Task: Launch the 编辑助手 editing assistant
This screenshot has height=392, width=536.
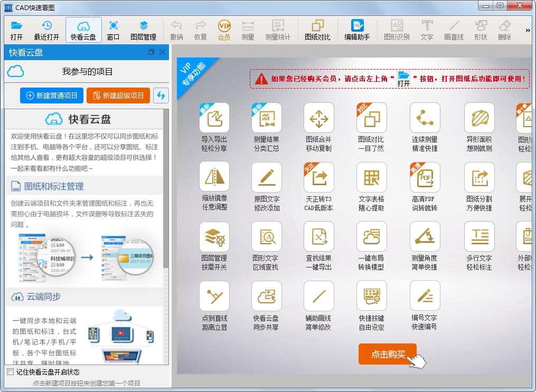Action: 357,30
